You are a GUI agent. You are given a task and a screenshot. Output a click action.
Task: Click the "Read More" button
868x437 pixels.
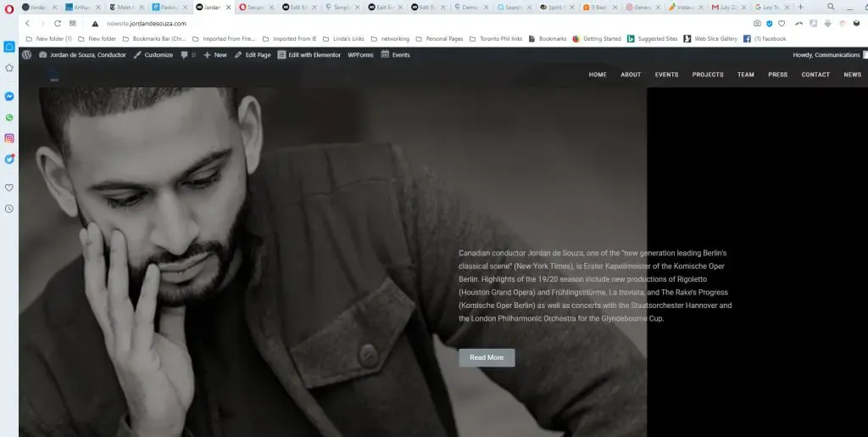[x=487, y=358]
